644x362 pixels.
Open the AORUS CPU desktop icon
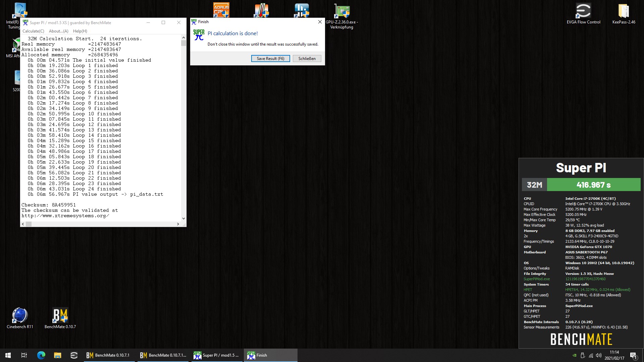221,10
